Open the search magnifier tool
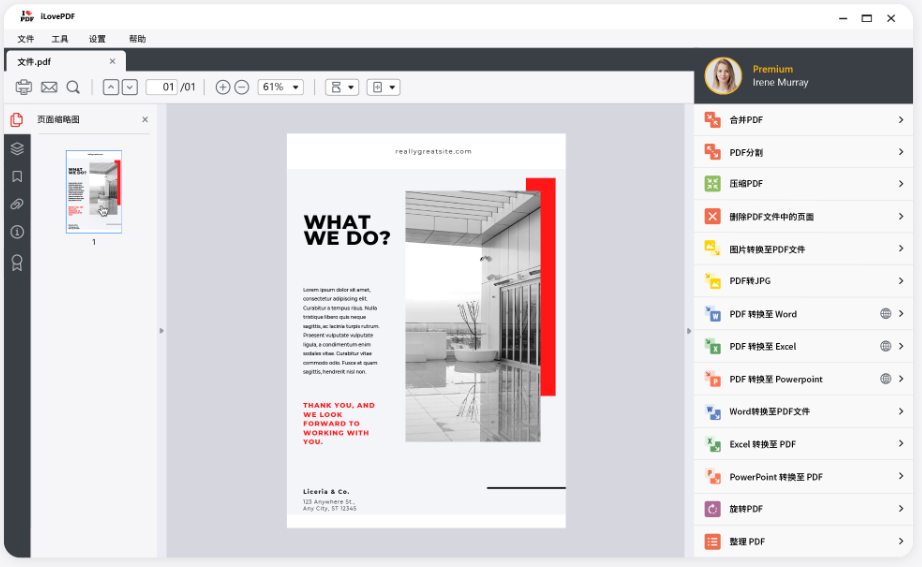 (73, 87)
